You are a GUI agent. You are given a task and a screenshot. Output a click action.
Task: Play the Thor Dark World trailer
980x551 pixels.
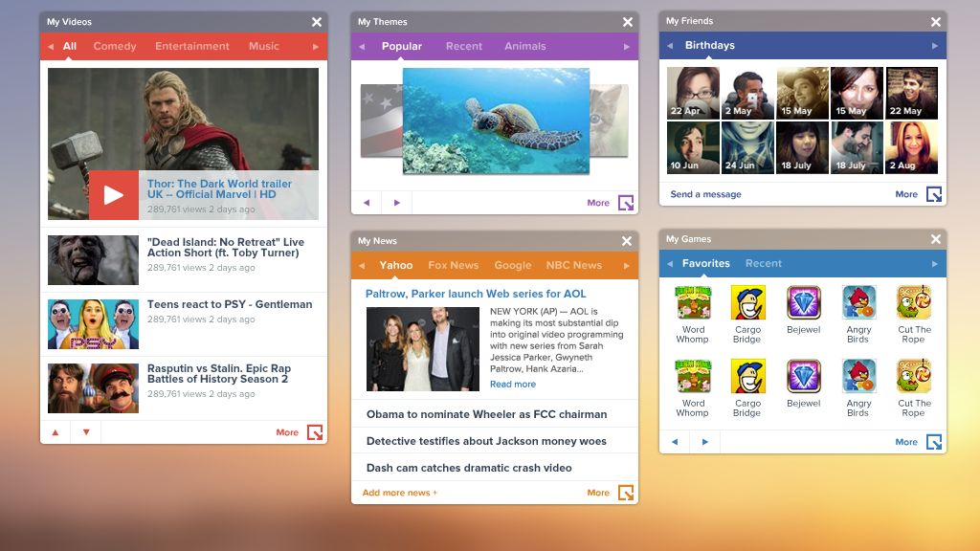pyautogui.click(x=114, y=195)
